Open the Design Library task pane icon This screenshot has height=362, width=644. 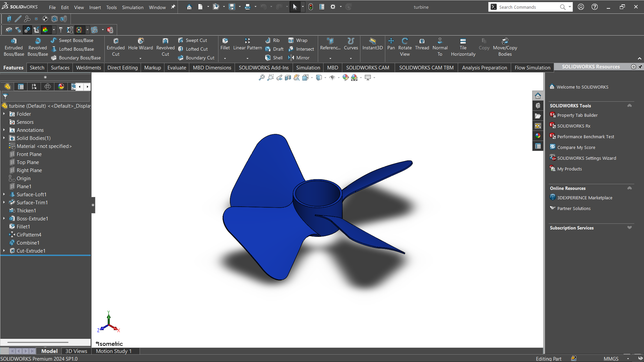pyautogui.click(x=538, y=106)
